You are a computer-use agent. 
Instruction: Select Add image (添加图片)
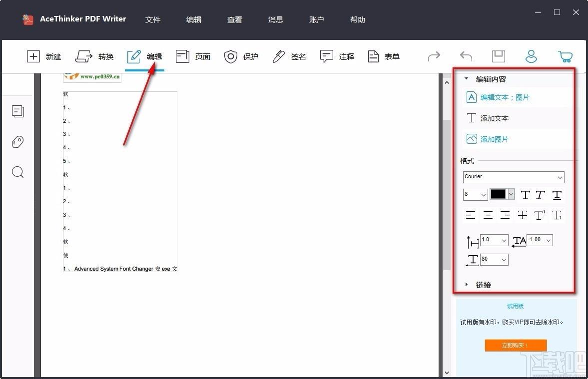click(x=487, y=139)
